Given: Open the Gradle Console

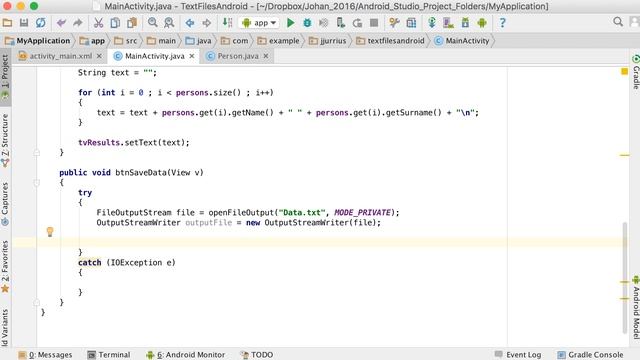Looking at the screenshot, I should pos(590,355).
